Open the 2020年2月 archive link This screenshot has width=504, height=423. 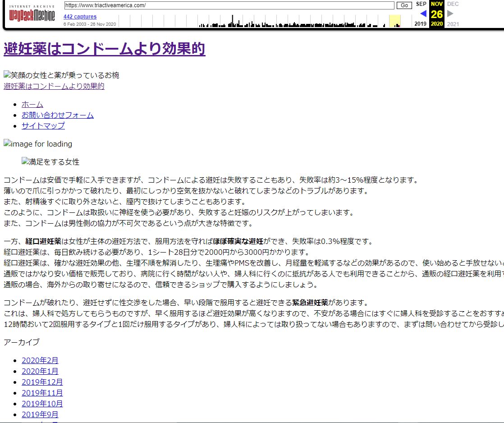[x=40, y=360]
